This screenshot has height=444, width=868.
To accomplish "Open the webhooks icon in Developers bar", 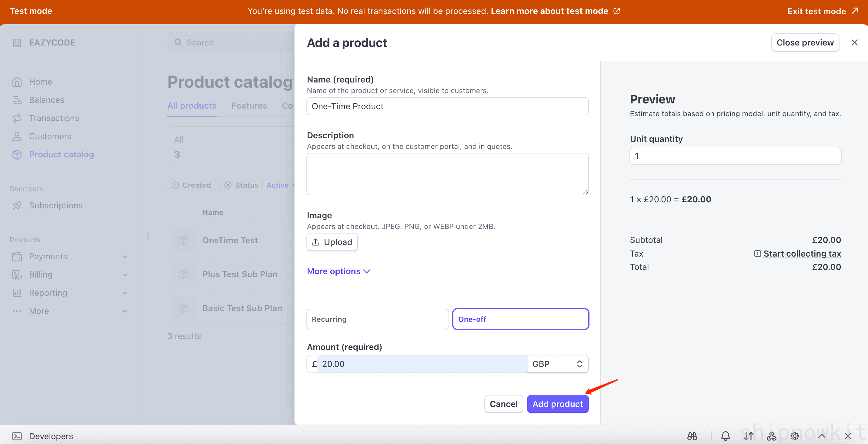I will pyautogui.click(x=771, y=436).
